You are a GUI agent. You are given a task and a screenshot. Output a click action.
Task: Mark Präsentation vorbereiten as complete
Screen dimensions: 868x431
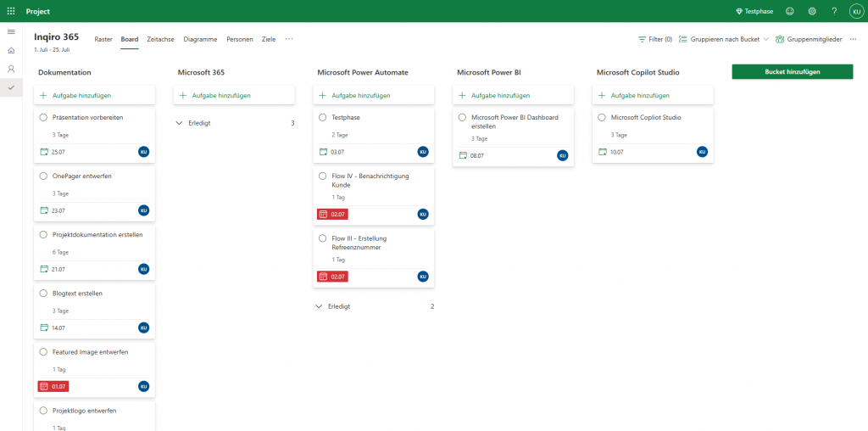pyautogui.click(x=43, y=117)
